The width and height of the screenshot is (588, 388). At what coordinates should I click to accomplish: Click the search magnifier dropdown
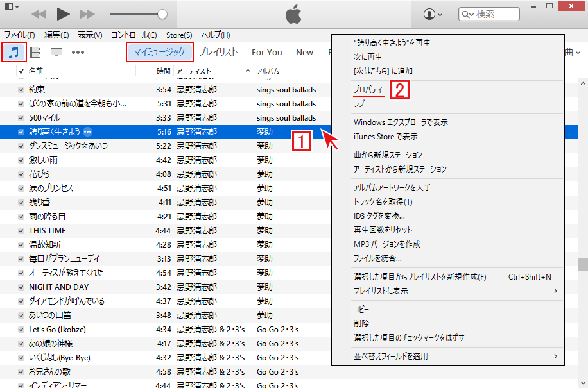coord(467,14)
